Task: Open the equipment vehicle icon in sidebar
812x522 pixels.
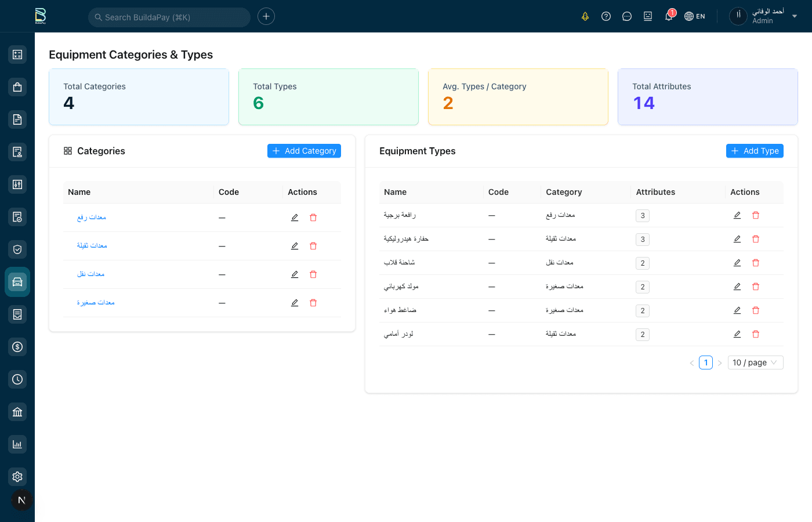Action: point(17,282)
